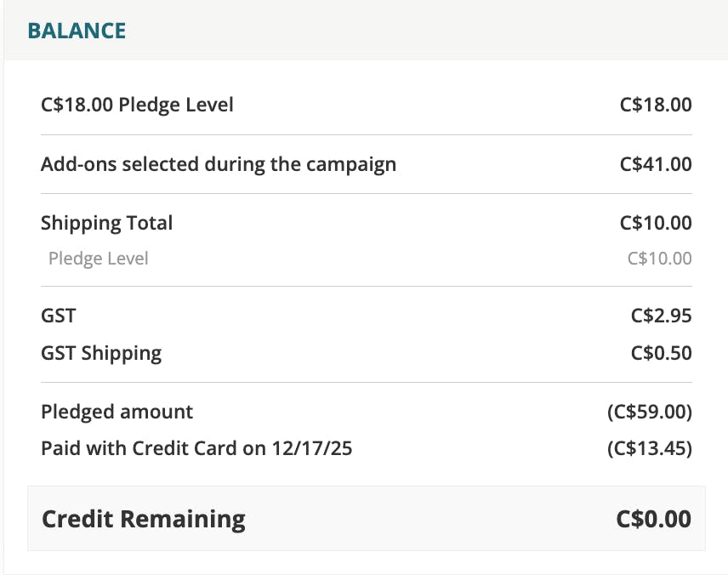Click the "GST Shipping" label
This screenshot has height=575, width=728.
tap(100, 353)
